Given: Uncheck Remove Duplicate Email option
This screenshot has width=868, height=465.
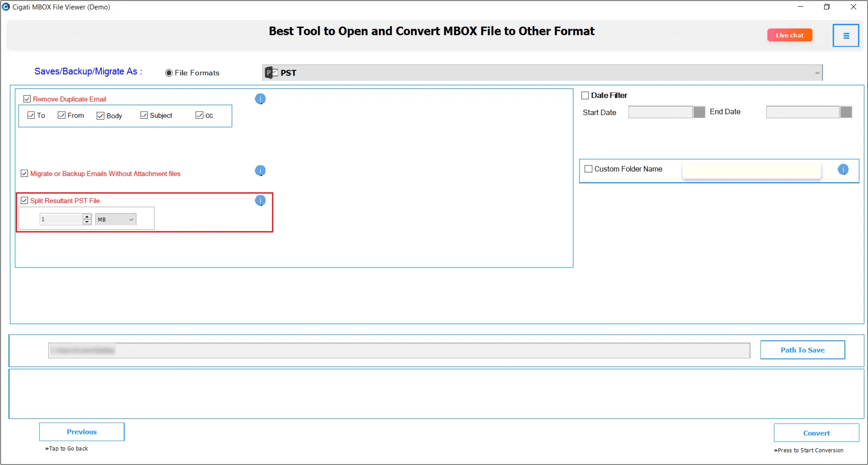Looking at the screenshot, I should tap(27, 99).
